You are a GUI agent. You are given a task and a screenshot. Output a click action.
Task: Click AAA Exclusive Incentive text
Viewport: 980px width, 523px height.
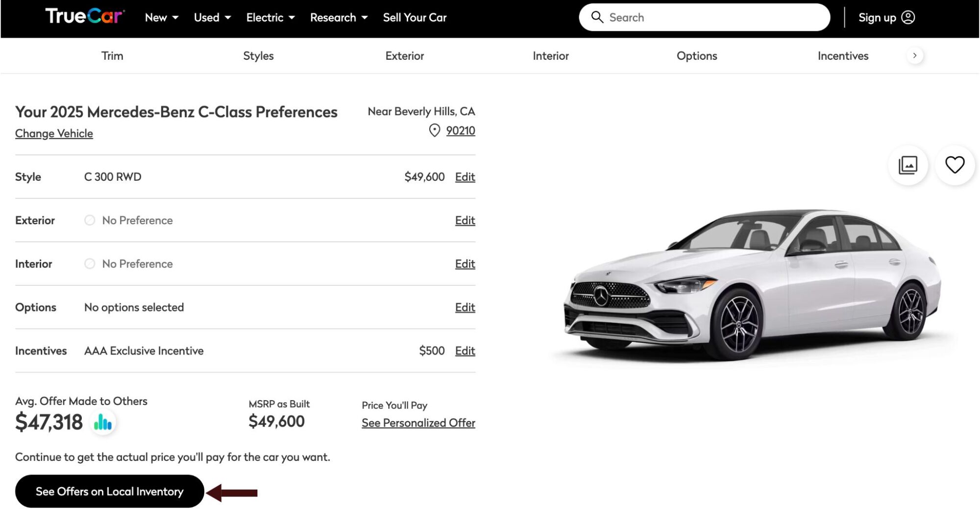click(144, 351)
